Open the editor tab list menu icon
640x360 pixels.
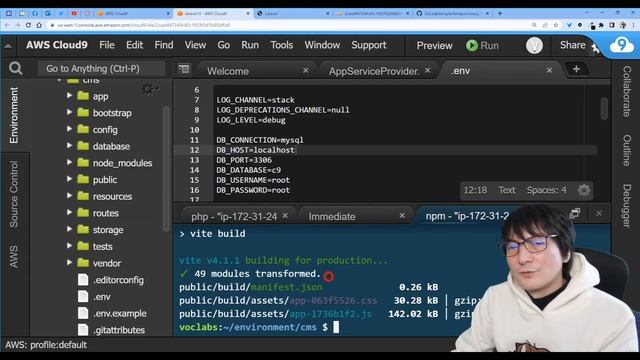[184, 69]
